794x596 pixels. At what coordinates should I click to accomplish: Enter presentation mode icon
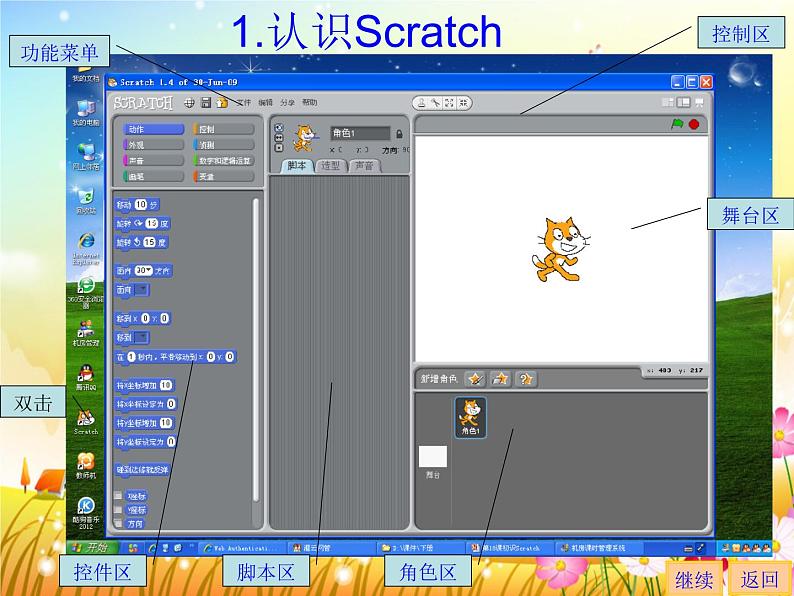tap(699, 103)
